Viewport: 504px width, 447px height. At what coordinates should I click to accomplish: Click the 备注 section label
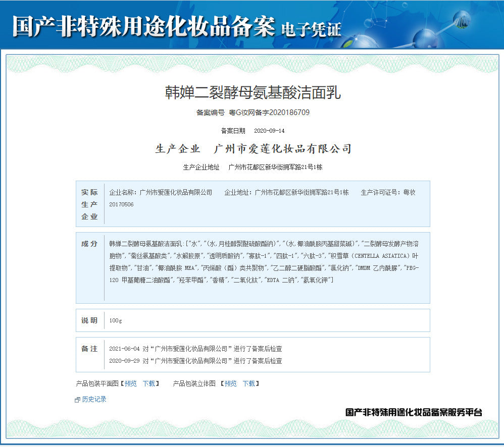pos(89,349)
